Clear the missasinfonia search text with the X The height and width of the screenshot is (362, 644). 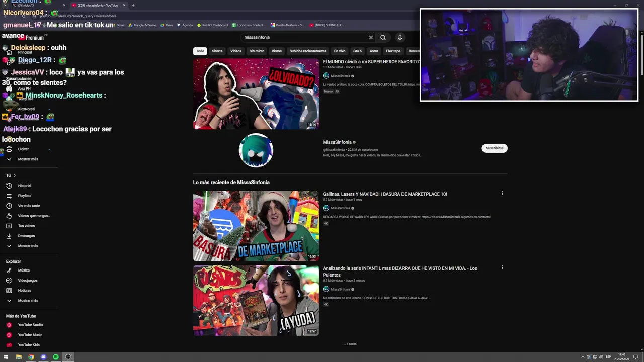(371, 37)
